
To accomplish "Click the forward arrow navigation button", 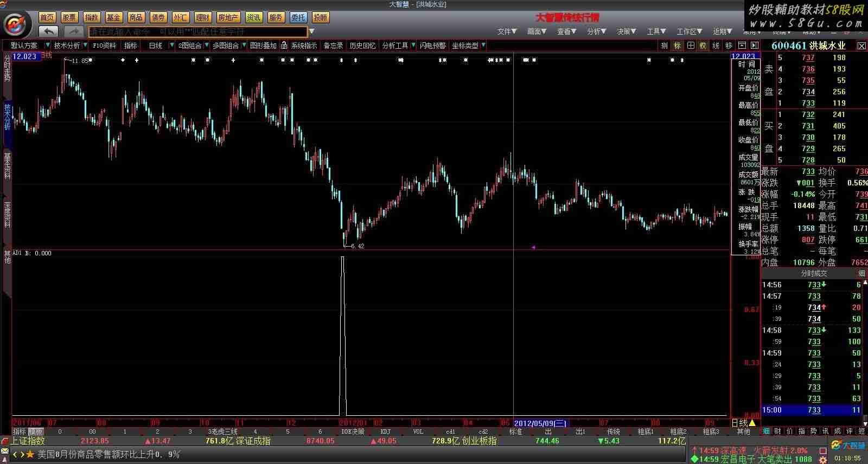I will coord(73,31).
